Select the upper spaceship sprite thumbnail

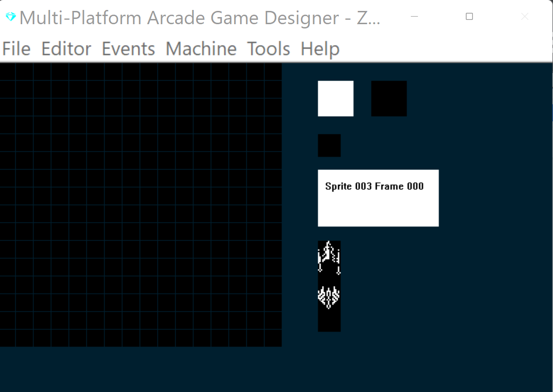(x=329, y=258)
